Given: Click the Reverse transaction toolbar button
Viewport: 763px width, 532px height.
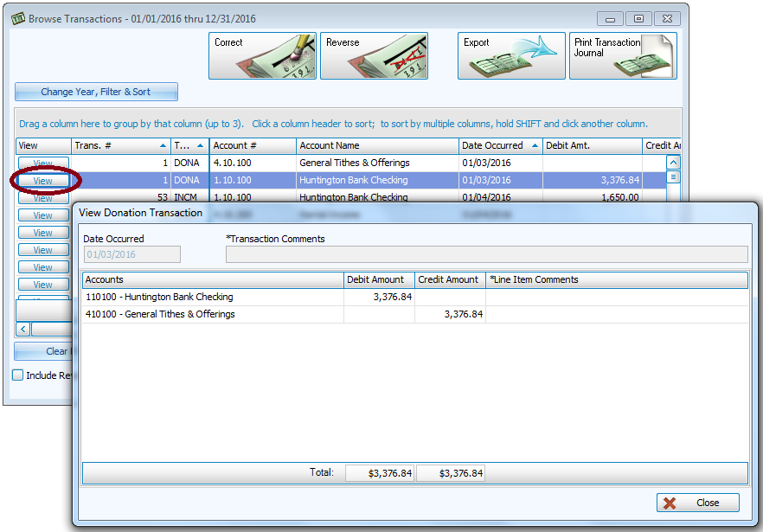Looking at the screenshot, I should 374,56.
